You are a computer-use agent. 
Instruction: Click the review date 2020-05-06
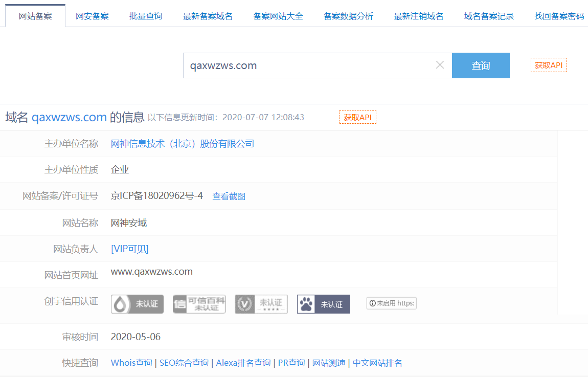tap(135, 337)
